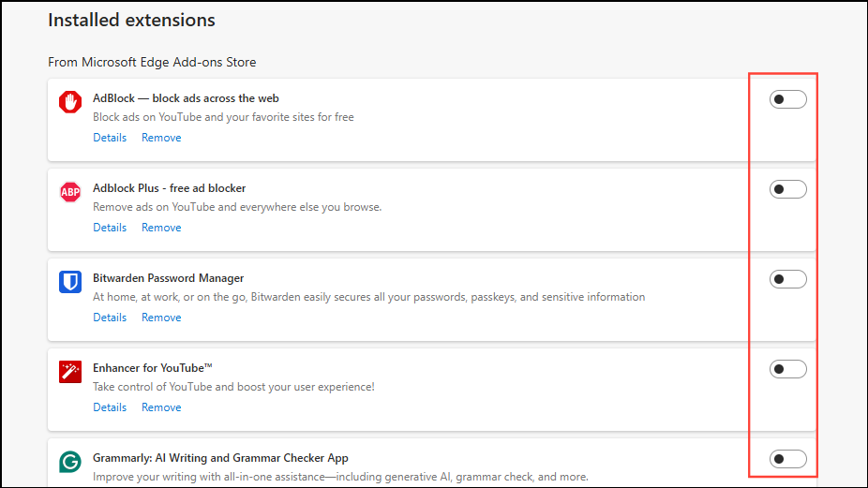The image size is (868, 488).
Task: Toggle the Grammarly extension on
Action: pyautogui.click(x=787, y=459)
